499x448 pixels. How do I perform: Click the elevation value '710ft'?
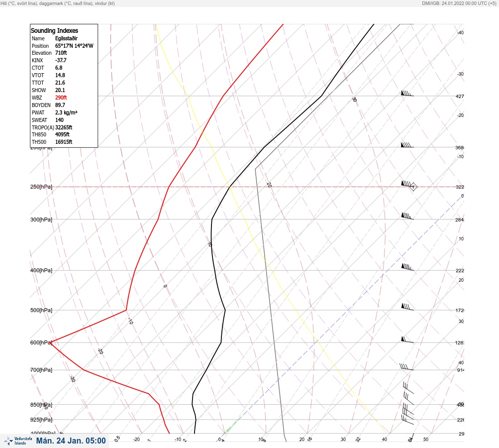pyautogui.click(x=61, y=53)
